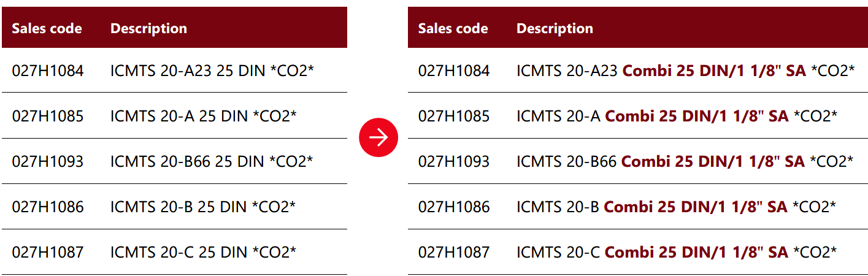This screenshot has height=276, width=868.
Task: Select sales code 027H1086 in left table
Action: (x=48, y=207)
